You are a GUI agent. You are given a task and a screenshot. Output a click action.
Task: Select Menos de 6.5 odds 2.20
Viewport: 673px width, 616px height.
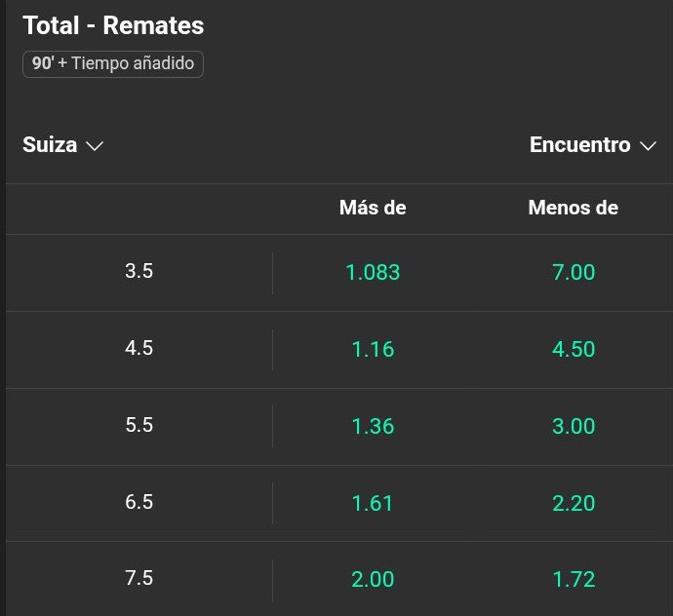click(x=573, y=503)
